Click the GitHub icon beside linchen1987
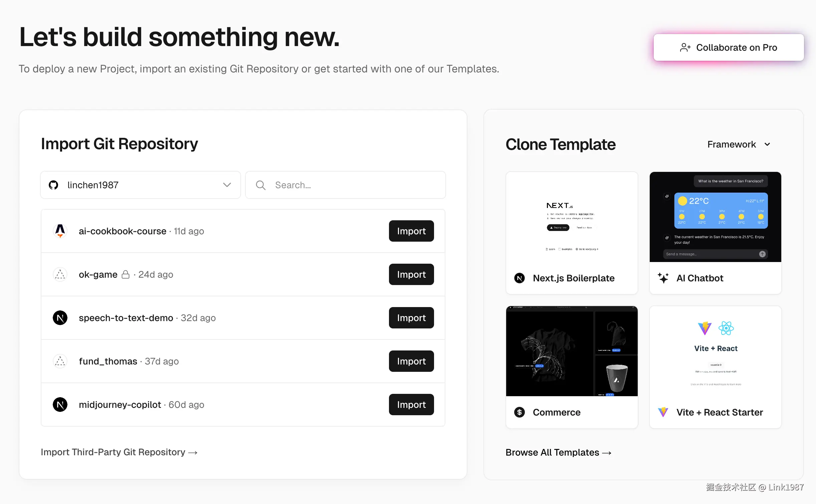 (53, 185)
